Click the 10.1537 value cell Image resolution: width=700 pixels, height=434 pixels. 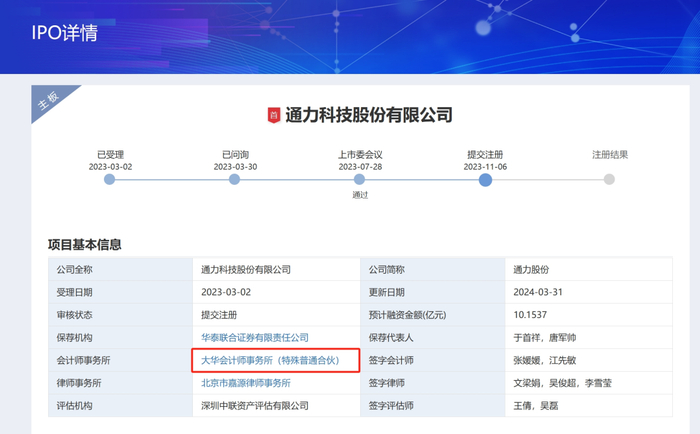point(588,315)
